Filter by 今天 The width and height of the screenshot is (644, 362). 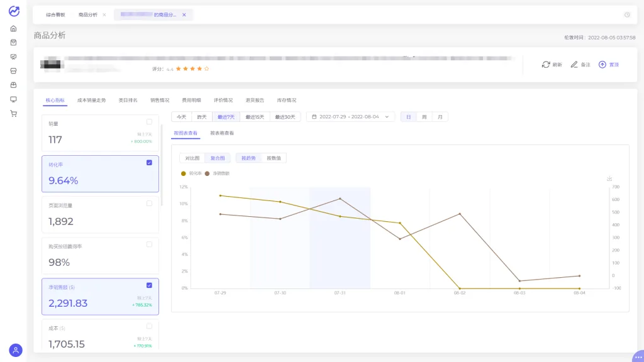[182, 117]
